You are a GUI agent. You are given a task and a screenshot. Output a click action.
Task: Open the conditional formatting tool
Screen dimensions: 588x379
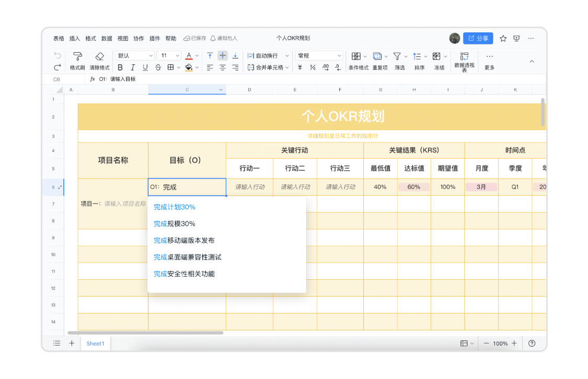(x=356, y=56)
